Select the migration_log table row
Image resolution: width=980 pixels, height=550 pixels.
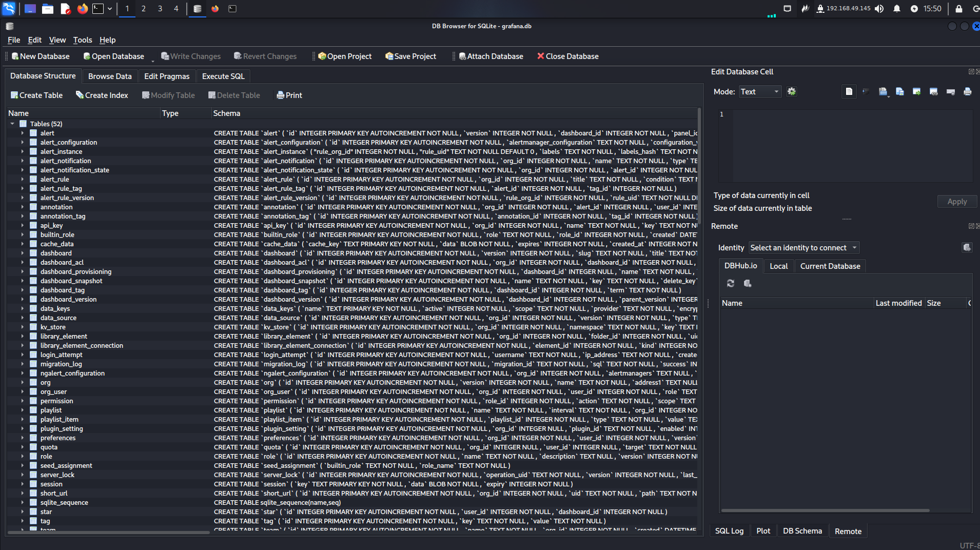(x=352, y=364)
